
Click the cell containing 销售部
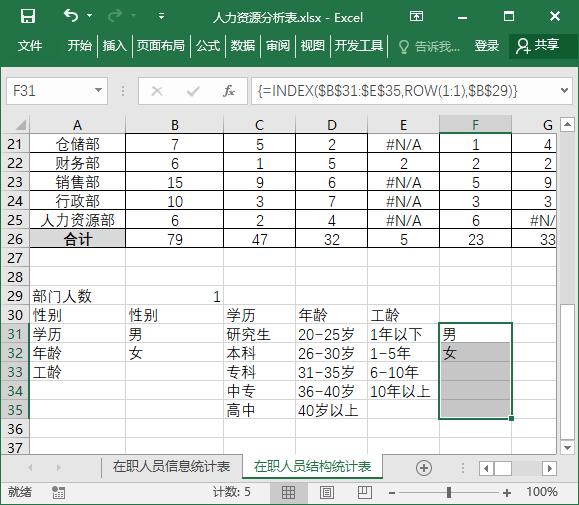(x=78, y=182)
